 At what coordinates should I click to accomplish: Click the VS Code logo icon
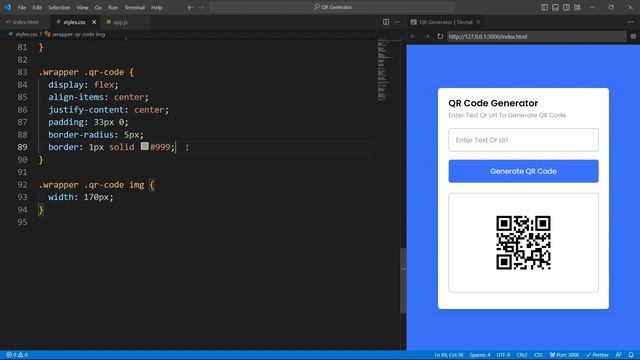click(x=7, y=7)
